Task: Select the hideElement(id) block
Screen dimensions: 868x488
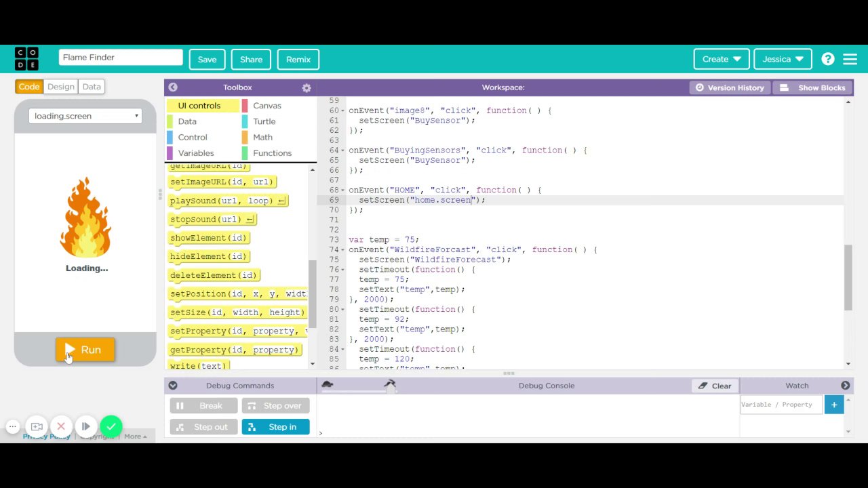Action: (x=209, y=256)
